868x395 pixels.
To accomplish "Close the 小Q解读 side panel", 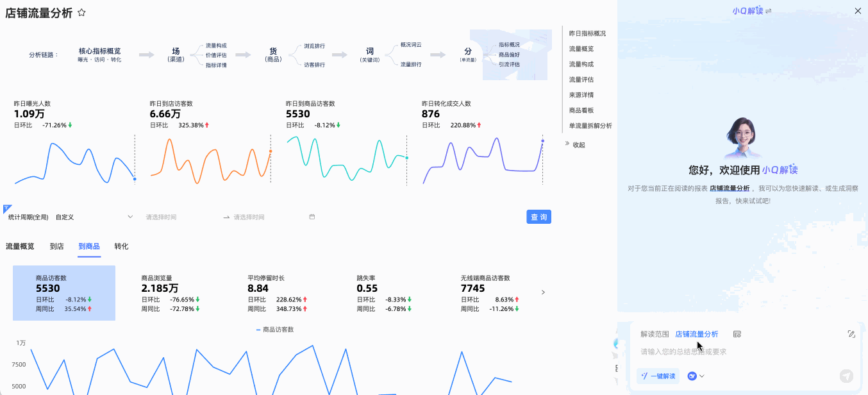I will coord(858,11).
